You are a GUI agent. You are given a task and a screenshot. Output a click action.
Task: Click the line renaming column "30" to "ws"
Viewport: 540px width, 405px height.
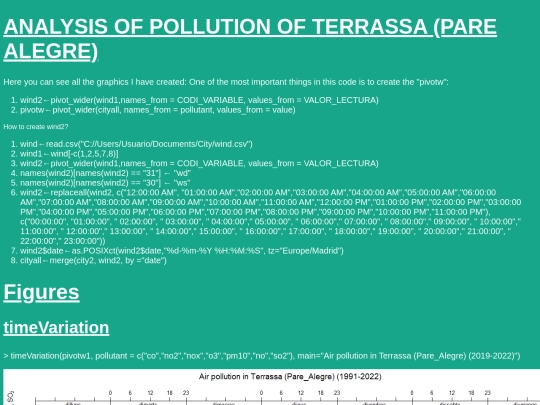tap(105, 183)
